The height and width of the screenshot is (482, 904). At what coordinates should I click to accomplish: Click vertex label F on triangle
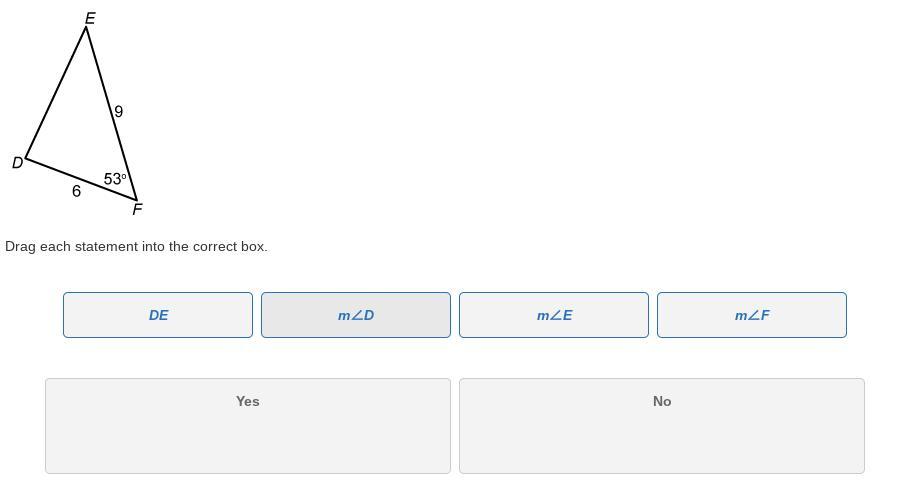tap(137, 209)
